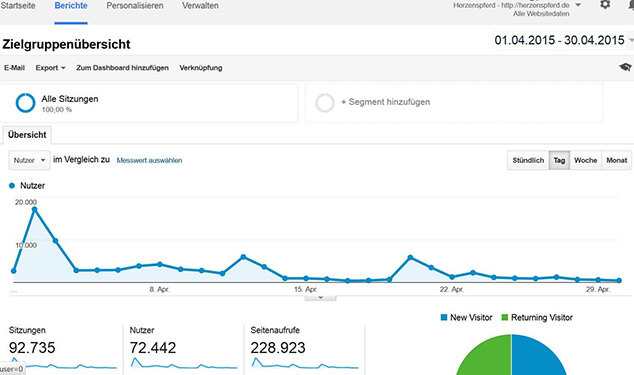Switch to the Verwalten tab
The height and width of the screenshot is (375, 634).
click(x=200, y=6)
